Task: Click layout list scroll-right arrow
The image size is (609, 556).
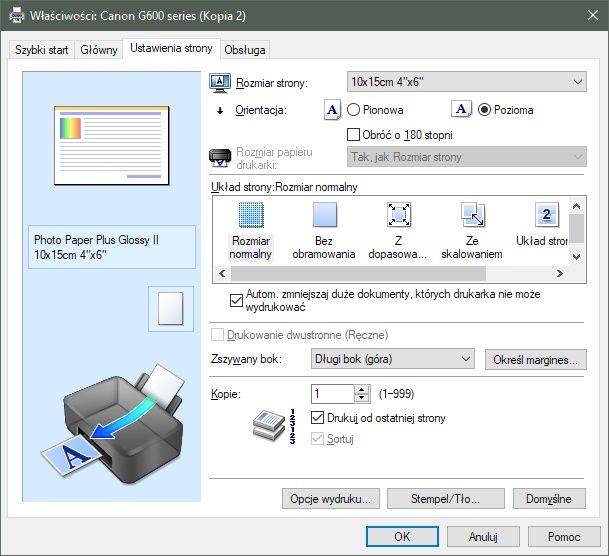Action: (560, 273)
